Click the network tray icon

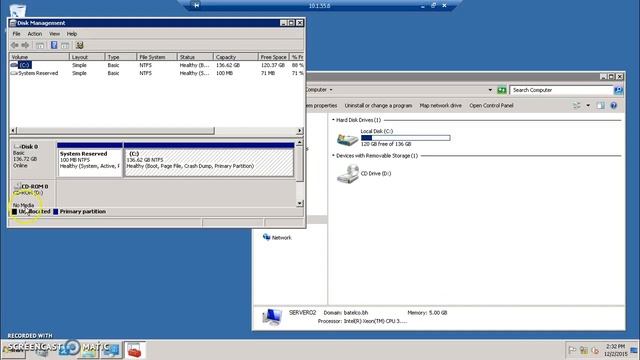coord(584,350)
